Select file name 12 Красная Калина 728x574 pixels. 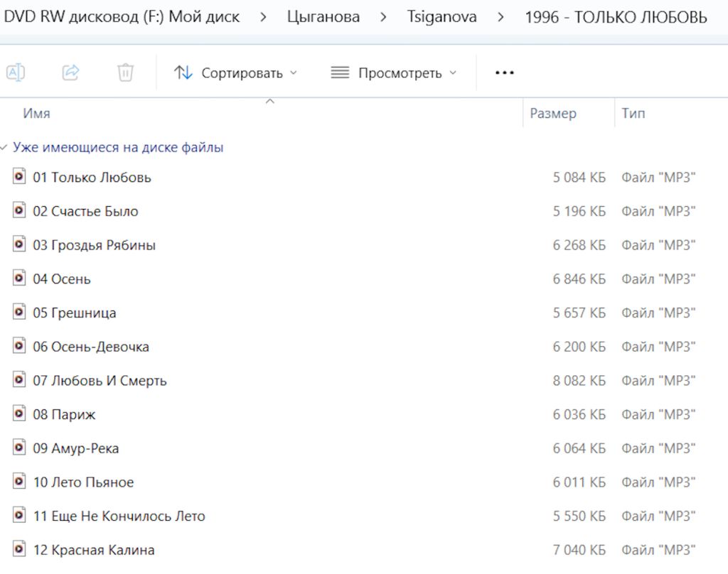[x=94, y=550]
